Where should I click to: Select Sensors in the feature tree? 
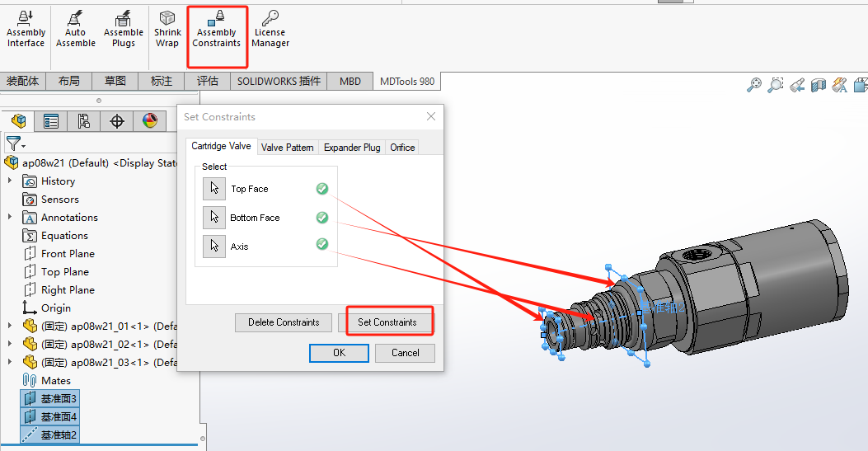(x=51, y=200)
